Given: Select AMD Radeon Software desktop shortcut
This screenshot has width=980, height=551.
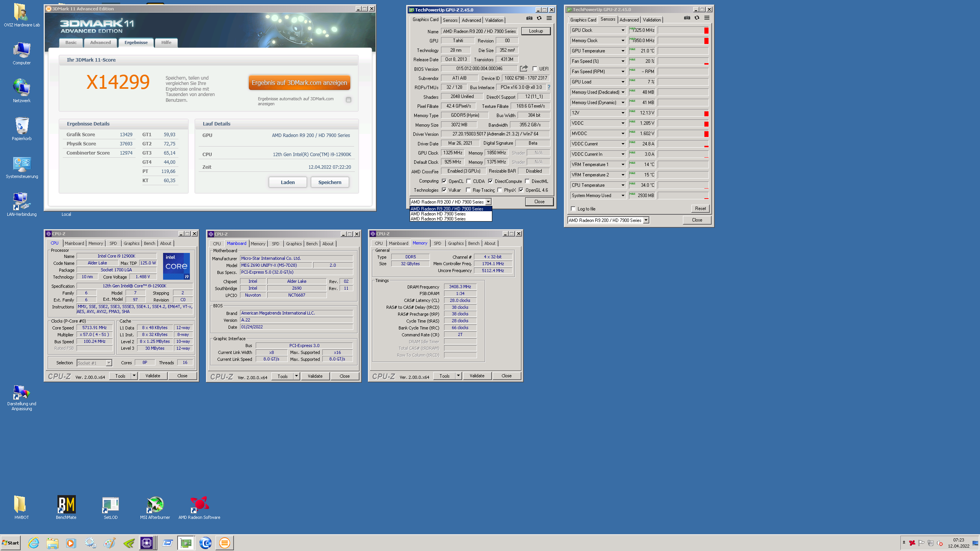Looking at the screenshot, I should tap(199, 507).
